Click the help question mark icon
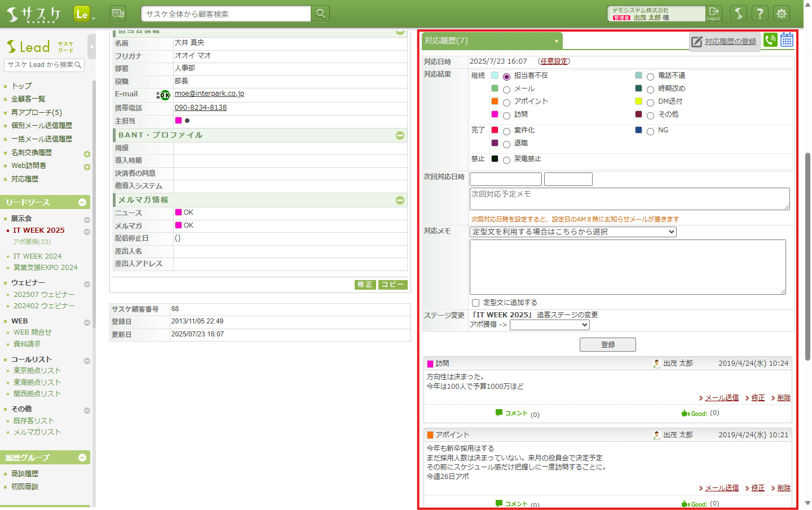Image resolution: width=812 pixels, height=510 pixels. (x=760, y=14)
